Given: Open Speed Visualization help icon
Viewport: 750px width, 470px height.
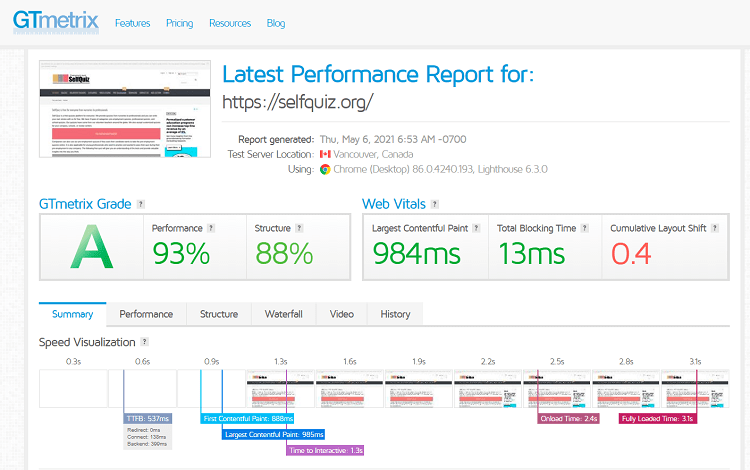Looking at the screenshot, I should 144,342.
